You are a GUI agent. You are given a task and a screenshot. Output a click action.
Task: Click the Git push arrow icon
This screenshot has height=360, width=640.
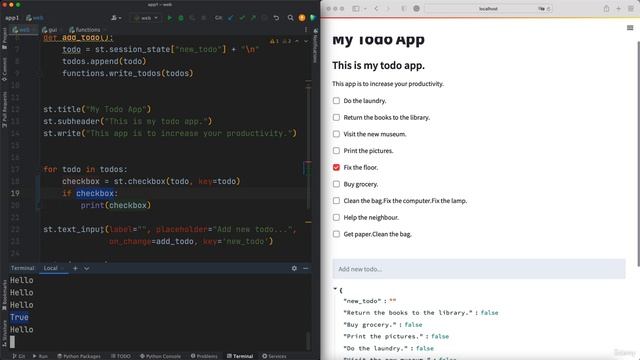click(253, 18)
